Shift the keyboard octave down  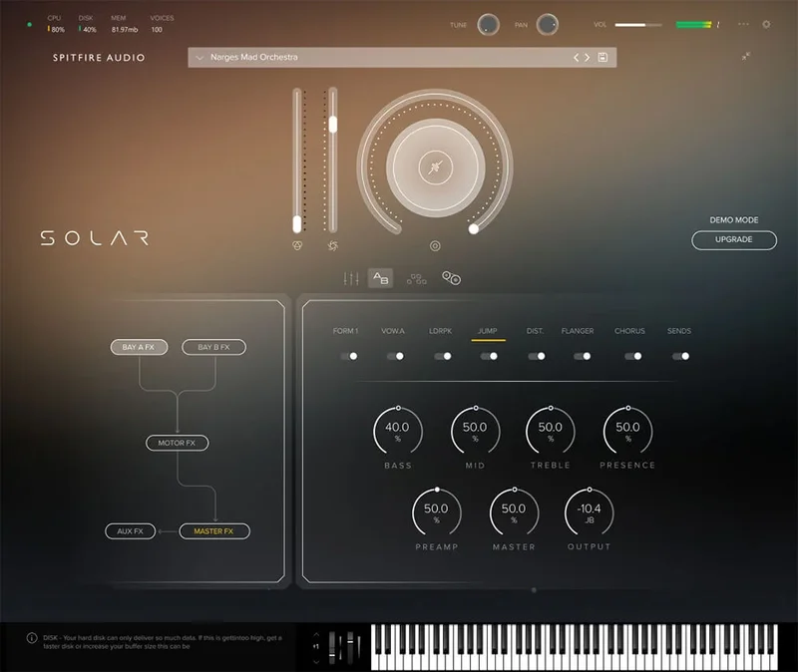coord(316,662)
